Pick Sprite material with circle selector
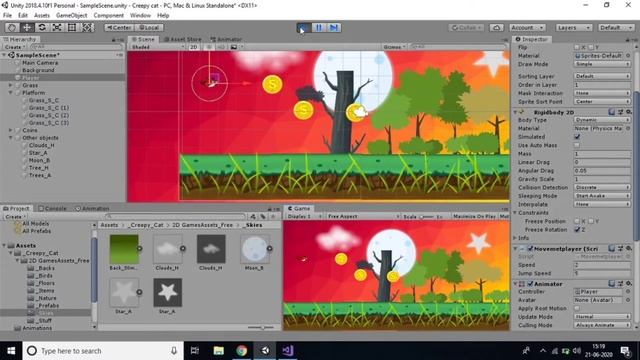640x360 pixels. pos(628,56)
